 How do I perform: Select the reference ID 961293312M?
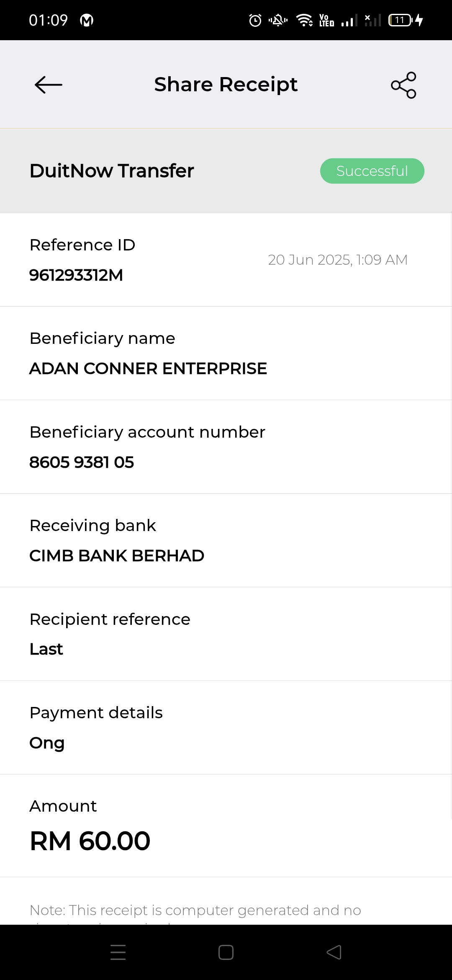pyautogui.click(x=76, y=275)
